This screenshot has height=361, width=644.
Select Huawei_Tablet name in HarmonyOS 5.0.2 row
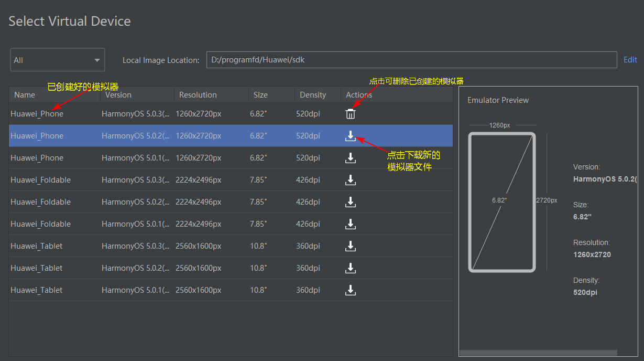[36, 268]
